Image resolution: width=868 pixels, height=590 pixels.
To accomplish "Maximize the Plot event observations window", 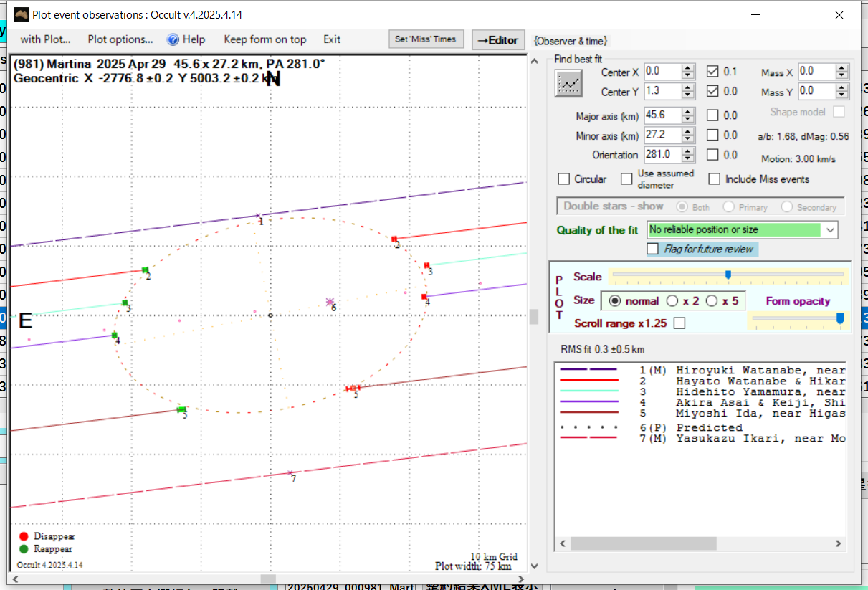I will [x=797, y=15].
